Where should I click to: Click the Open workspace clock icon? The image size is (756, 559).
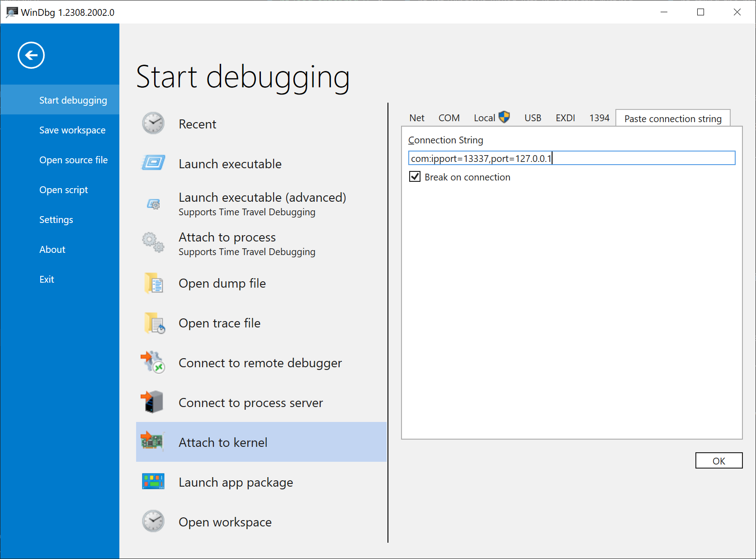point(153,521)
